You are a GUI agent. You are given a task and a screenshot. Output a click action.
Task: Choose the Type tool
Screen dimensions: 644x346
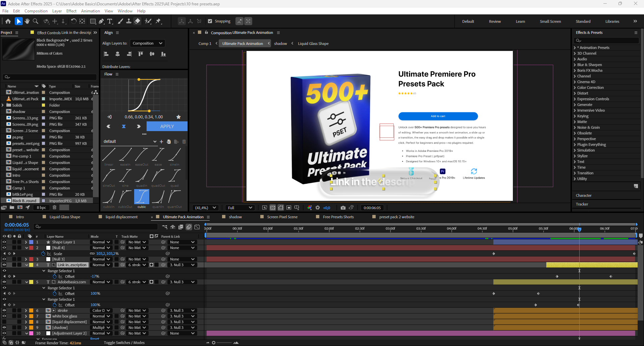point(110,21)
